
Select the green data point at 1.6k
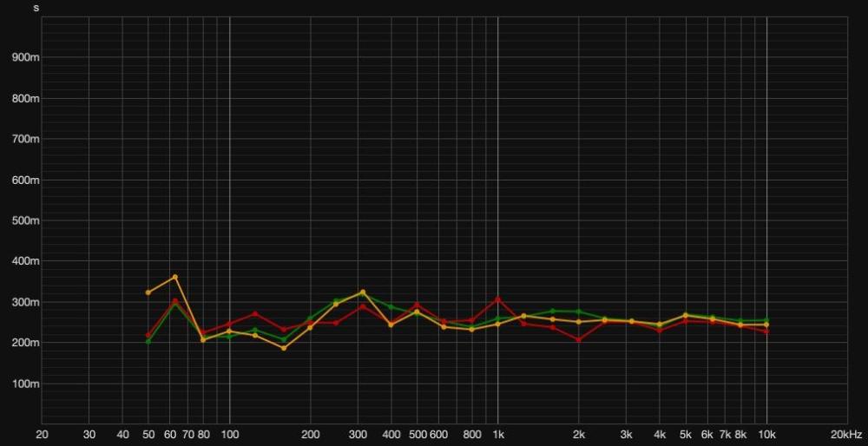point(552,311)
